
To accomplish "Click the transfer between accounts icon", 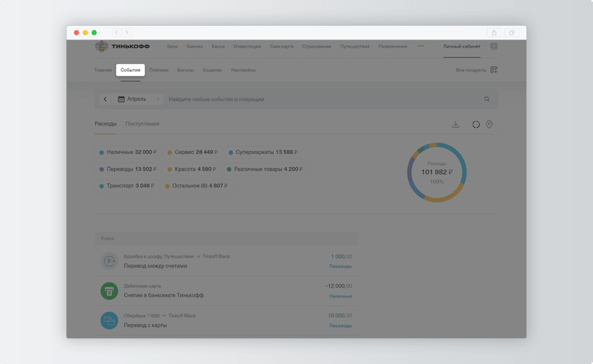I will [109, 261].
